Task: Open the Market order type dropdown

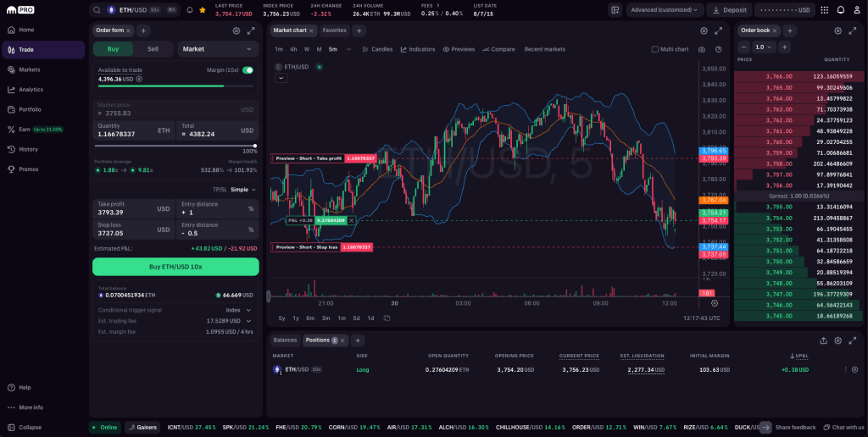Action: point(217,49)
